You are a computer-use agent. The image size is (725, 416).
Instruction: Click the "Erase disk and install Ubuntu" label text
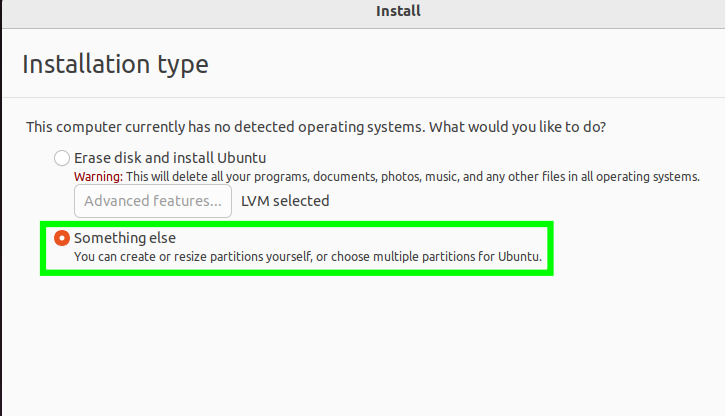point(170,158)
